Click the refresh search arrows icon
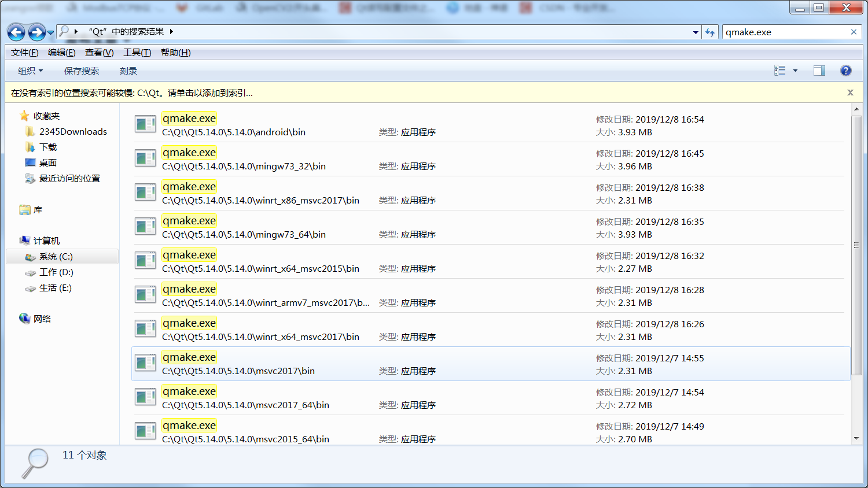 710,32
